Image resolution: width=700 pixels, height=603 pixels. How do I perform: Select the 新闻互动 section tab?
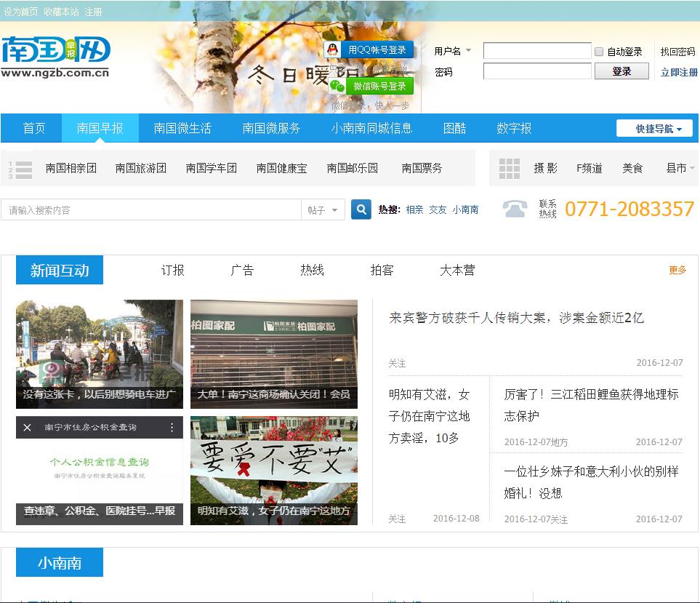60,270
